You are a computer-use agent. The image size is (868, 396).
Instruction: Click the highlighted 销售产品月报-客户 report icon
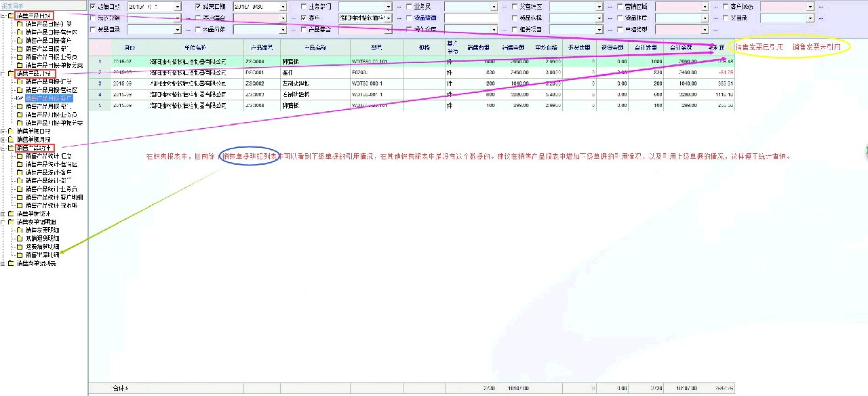pyautogui.click(x=20, y=98)
